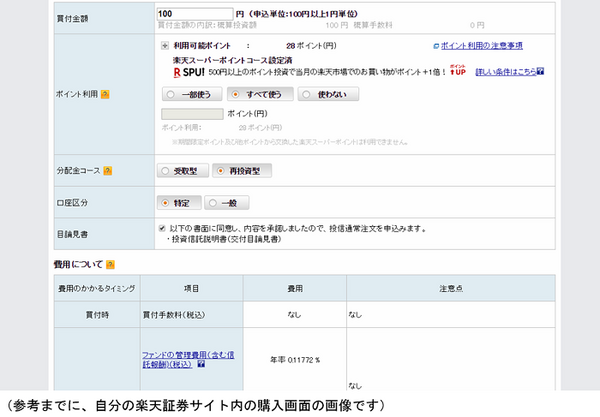Click the 買付金額 input field

pos(195,14)
